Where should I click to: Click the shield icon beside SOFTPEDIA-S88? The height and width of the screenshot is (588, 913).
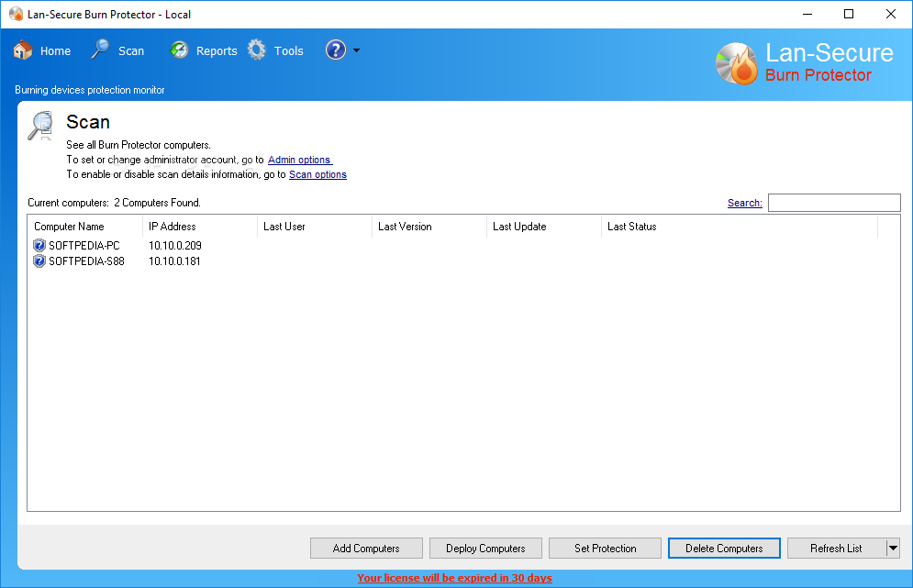coord(39,261)
